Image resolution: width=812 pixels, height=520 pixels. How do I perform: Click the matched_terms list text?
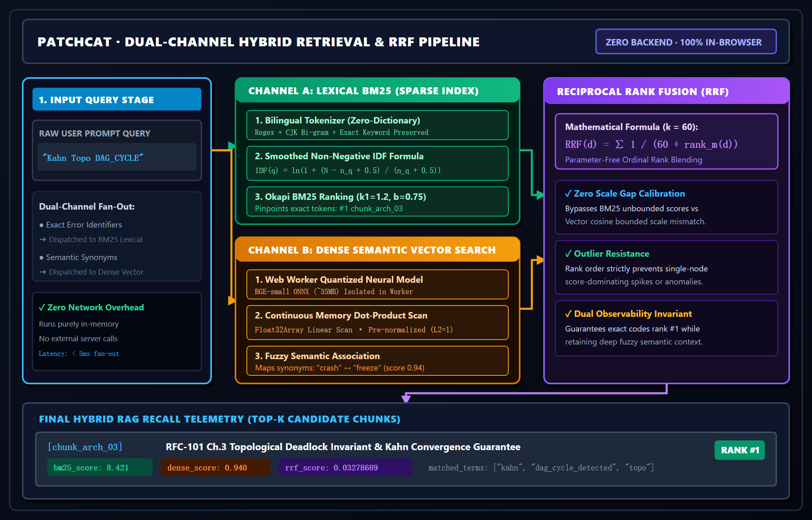tap(541, 468)
